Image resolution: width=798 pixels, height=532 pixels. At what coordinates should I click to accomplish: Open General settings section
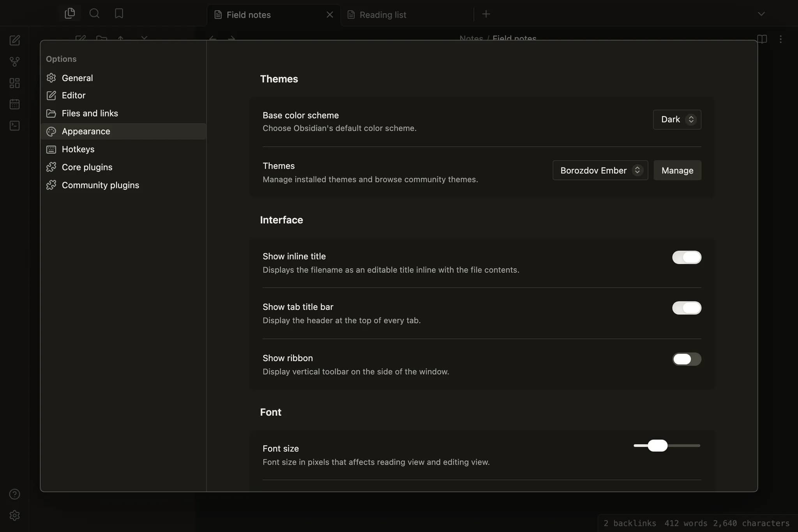[124, 78]
